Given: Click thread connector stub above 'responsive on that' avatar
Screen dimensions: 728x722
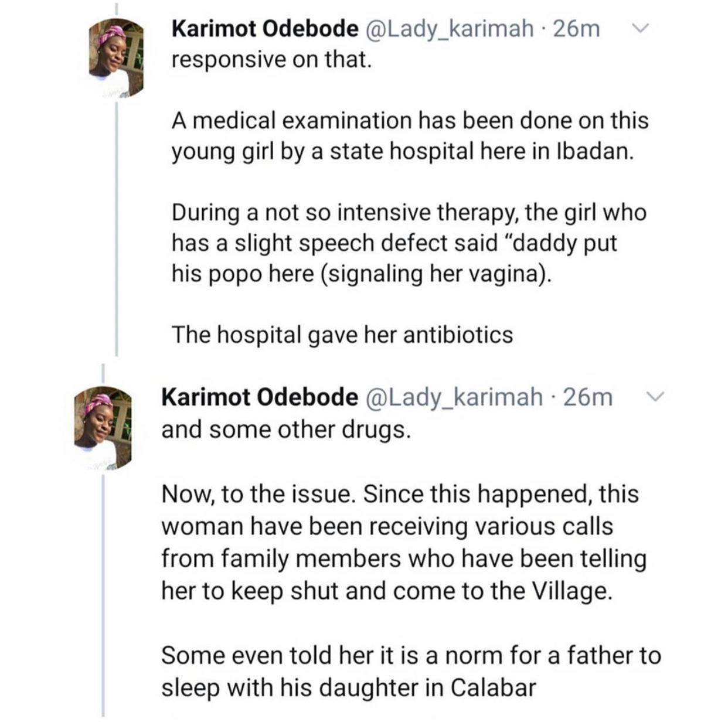Looking at the screenshot, I should 116,9.
